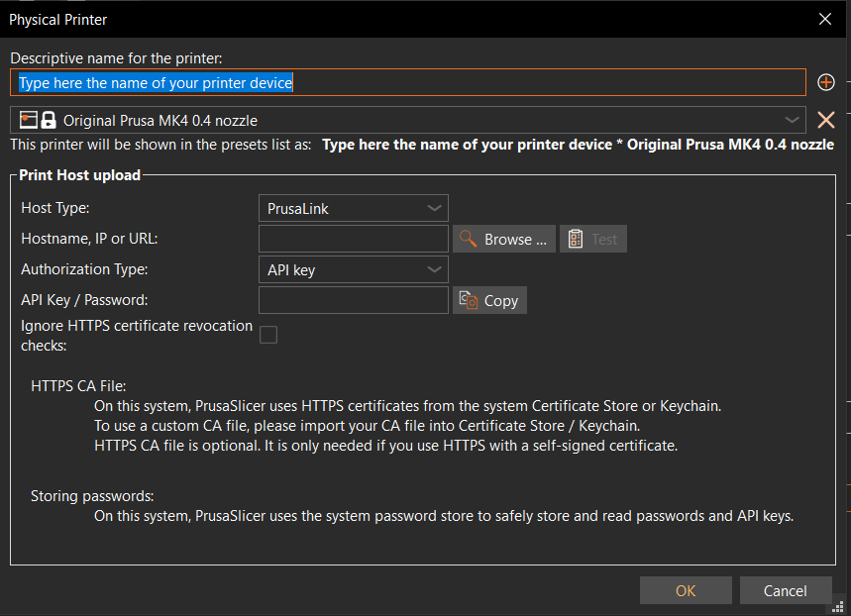Click bold preset name 'Type here the name… * Original Prusa MK4'

(578, 145)
